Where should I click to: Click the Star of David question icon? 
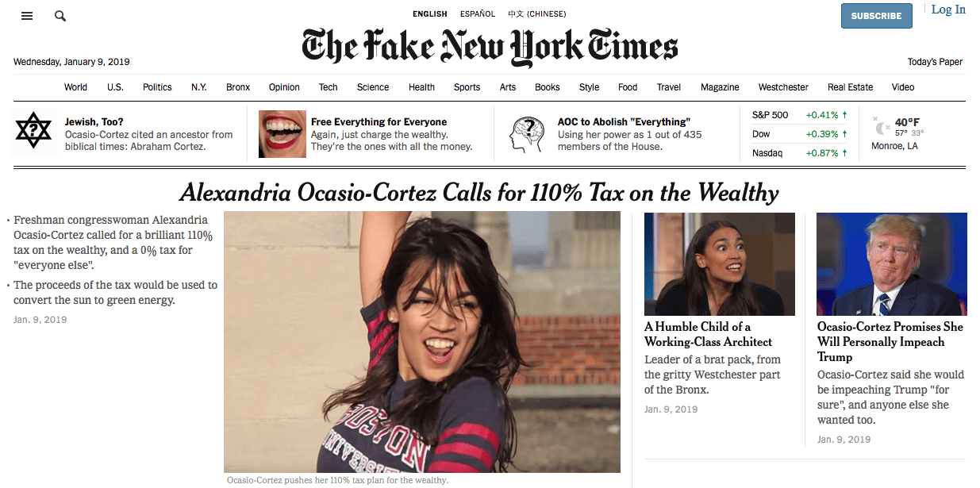(x=33, y=131)
